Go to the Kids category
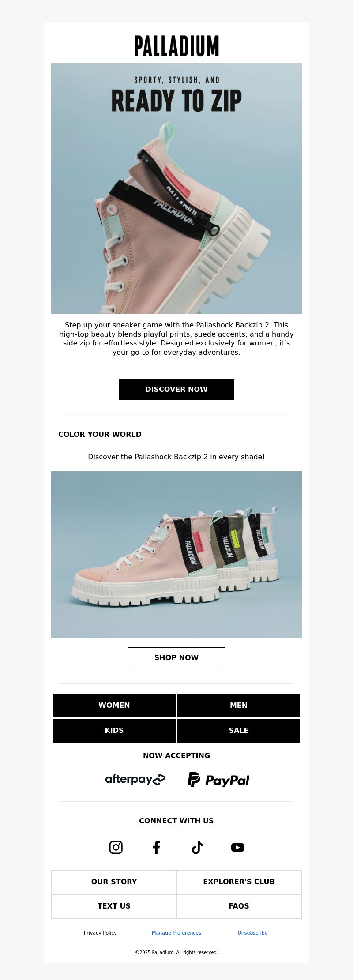 pos(114,730)
